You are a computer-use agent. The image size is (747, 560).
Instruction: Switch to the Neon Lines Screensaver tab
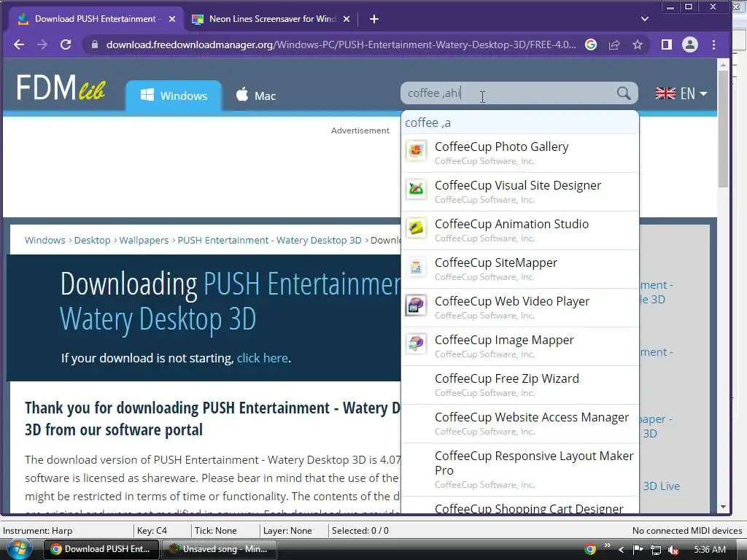tap(270, 19)
